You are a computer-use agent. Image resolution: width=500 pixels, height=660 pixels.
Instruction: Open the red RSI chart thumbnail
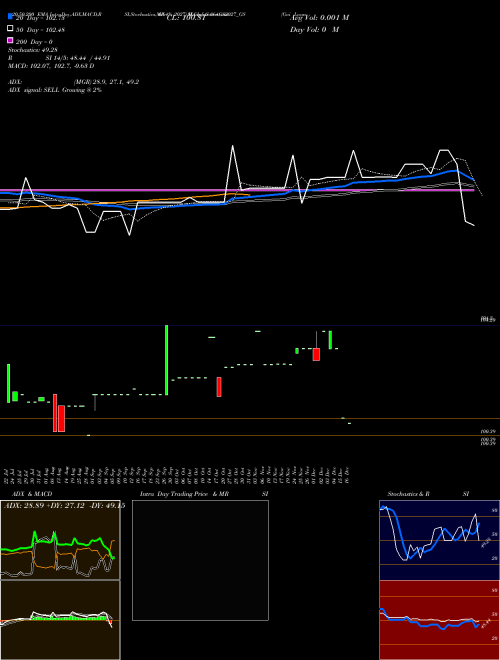[439, 620]
